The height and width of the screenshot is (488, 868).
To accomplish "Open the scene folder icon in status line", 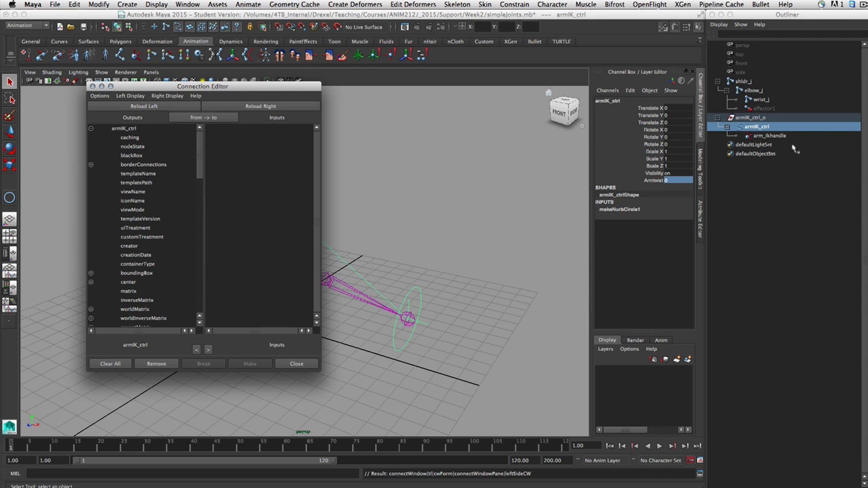I will click(x=71, y=27).
